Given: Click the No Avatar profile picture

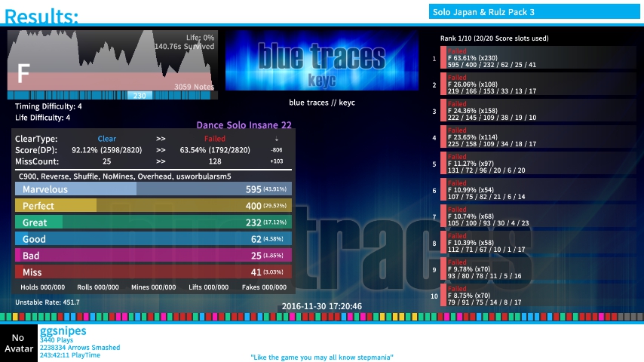Looking at the screenshot, I should (18, 343).
